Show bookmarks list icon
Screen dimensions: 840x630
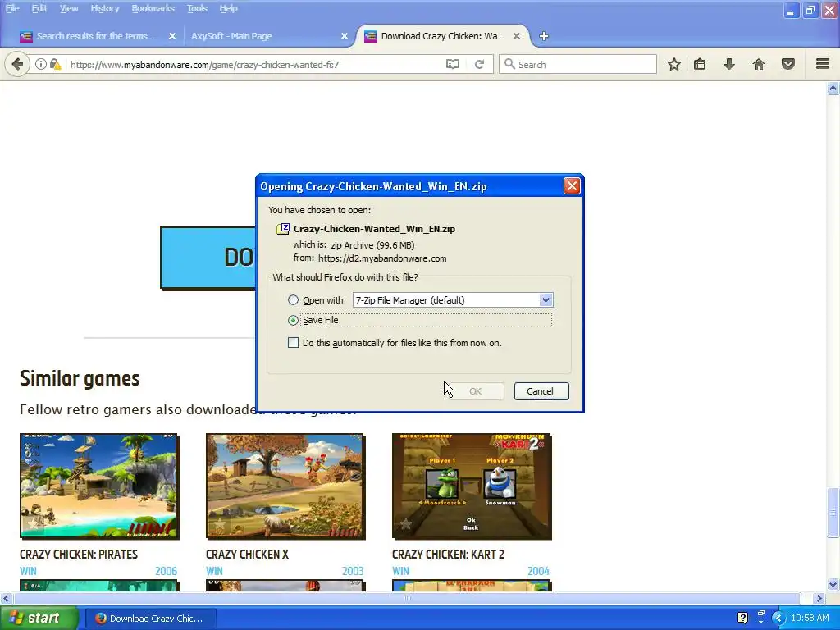click(x=700, y=64)
